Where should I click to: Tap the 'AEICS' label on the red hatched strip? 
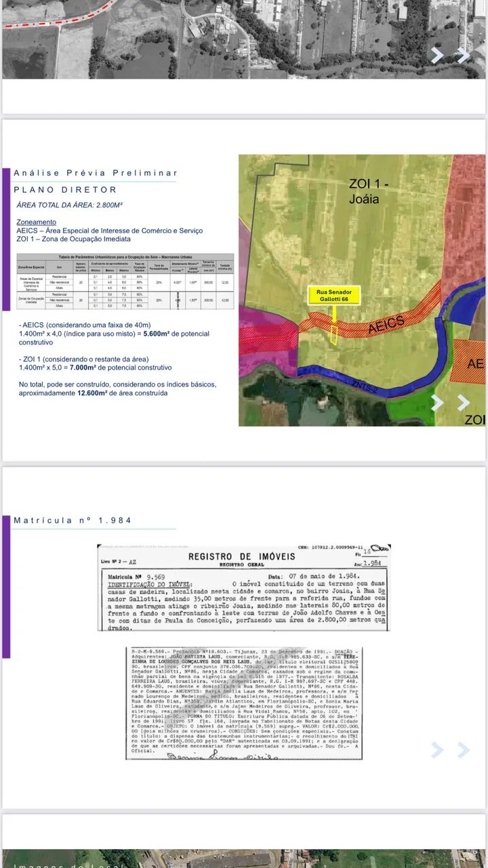pos(388,324)
